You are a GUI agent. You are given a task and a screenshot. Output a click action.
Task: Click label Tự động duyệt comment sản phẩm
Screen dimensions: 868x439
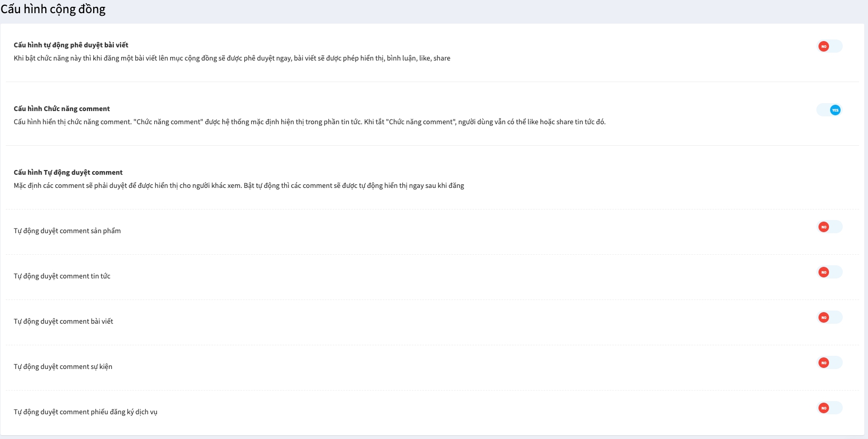[x=67, y=231]
